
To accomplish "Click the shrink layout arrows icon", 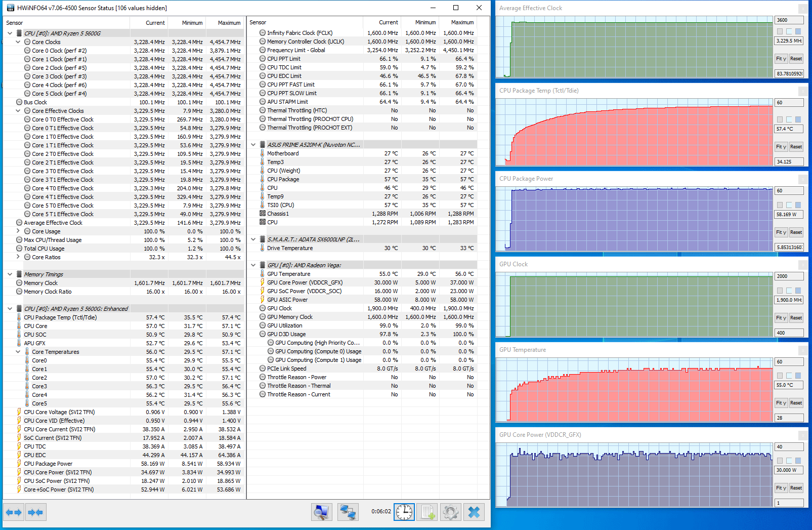I will coord(35,512).
